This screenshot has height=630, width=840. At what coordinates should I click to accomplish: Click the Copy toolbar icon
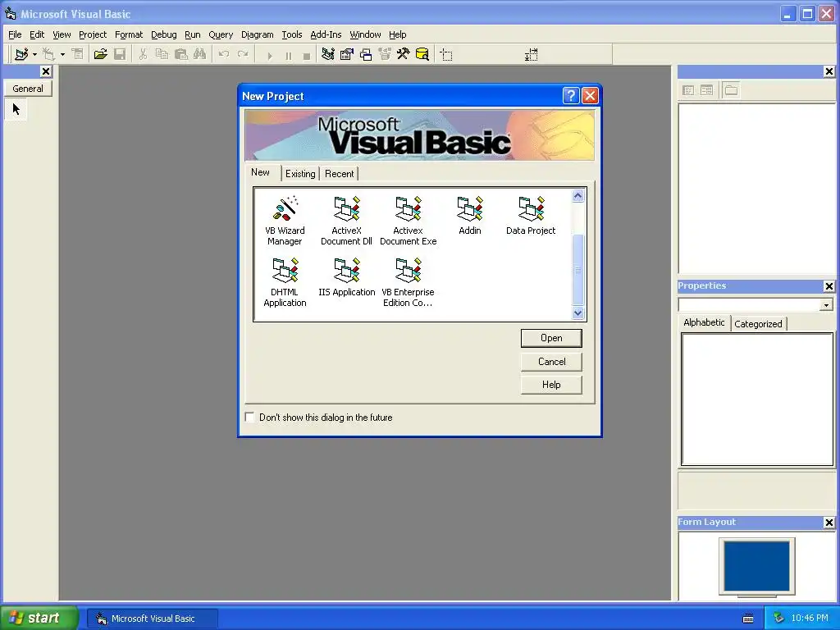tap(162, 54)
